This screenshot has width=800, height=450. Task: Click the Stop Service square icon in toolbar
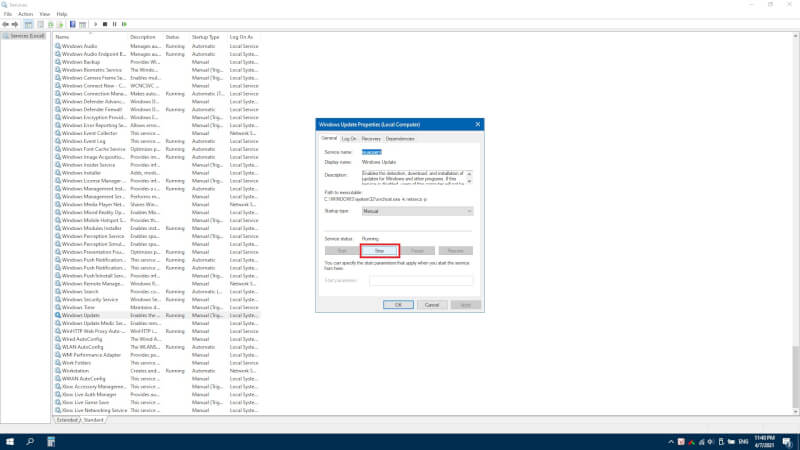[x=105, y=24]
